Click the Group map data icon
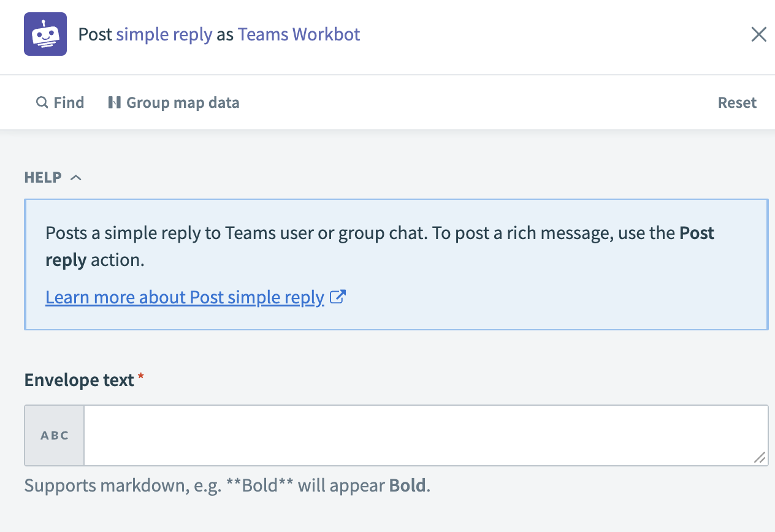The height and width of the screenshot is (532, 775). 114,102
